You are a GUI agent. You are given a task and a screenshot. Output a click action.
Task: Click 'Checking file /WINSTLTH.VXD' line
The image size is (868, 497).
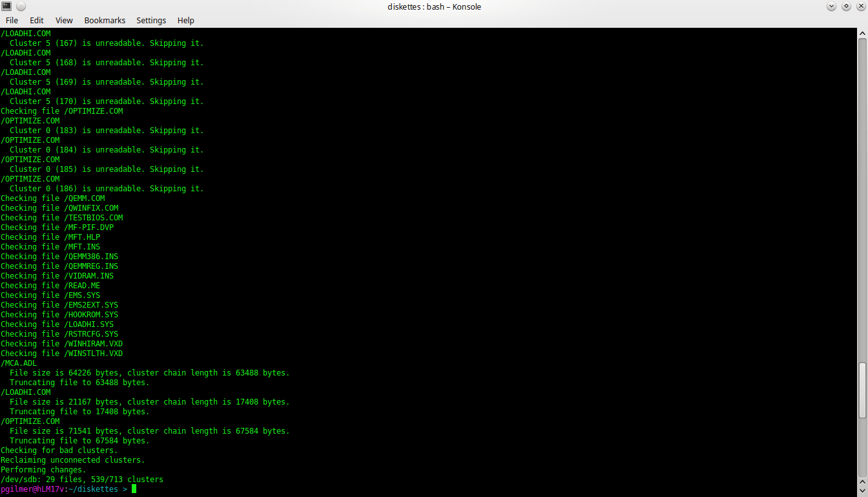click(x=61, y=354)
